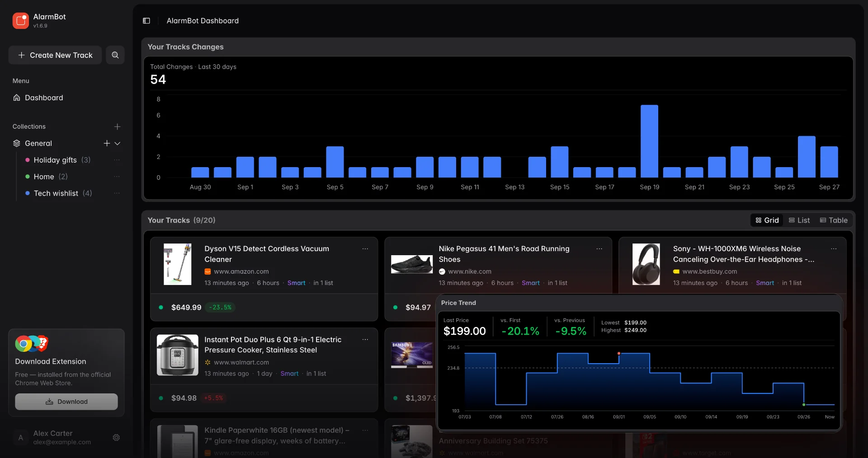
Task: Select Holiday gifts list
Action: [62, 160]
